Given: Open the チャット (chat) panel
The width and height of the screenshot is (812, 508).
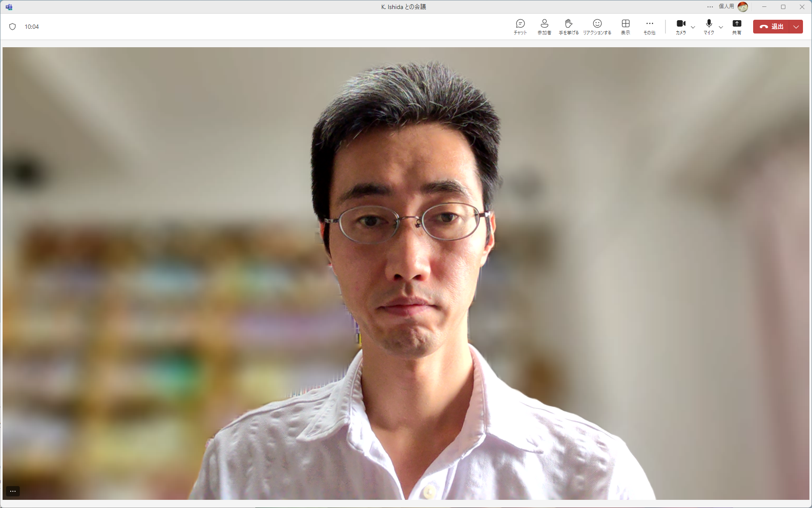Looking at the screenshot, I should (520, 26).
